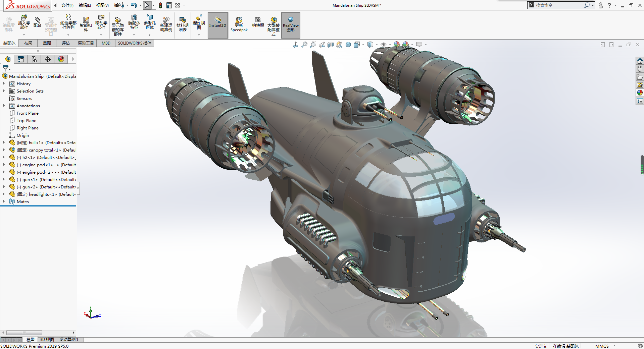Expand more FeatureManager tabs with the arrow
Image resolution: width=644 pixels, height=349 pixels.
pos(72,59)
